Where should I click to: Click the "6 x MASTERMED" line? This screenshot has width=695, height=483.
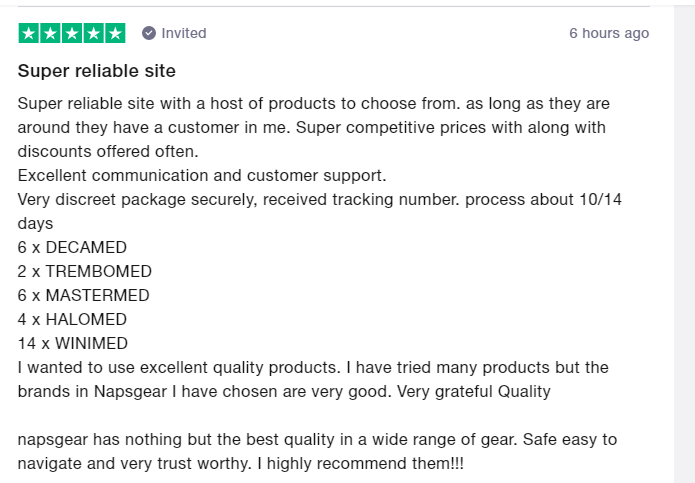pyautogui.click(x=83, y=295)
